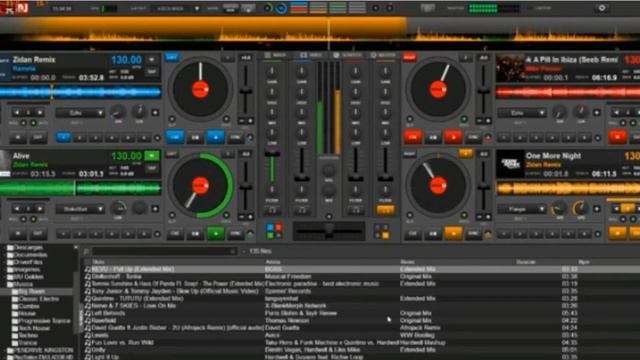Disable orange headphone cue on fourth mixer channel
This screenshot has width=640, height=360.
[385, 211]
